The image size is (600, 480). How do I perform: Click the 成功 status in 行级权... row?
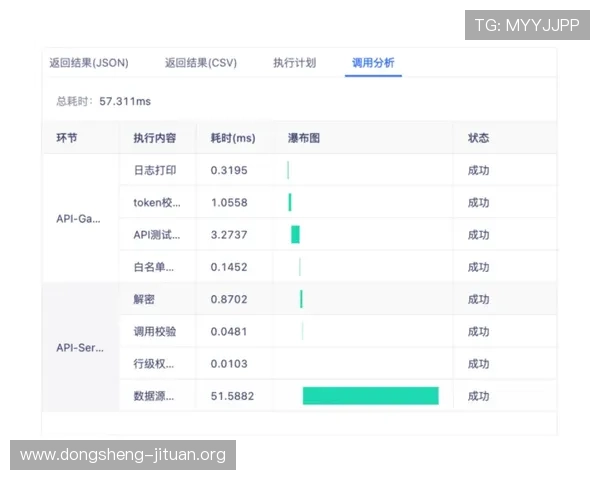(478, 364)
